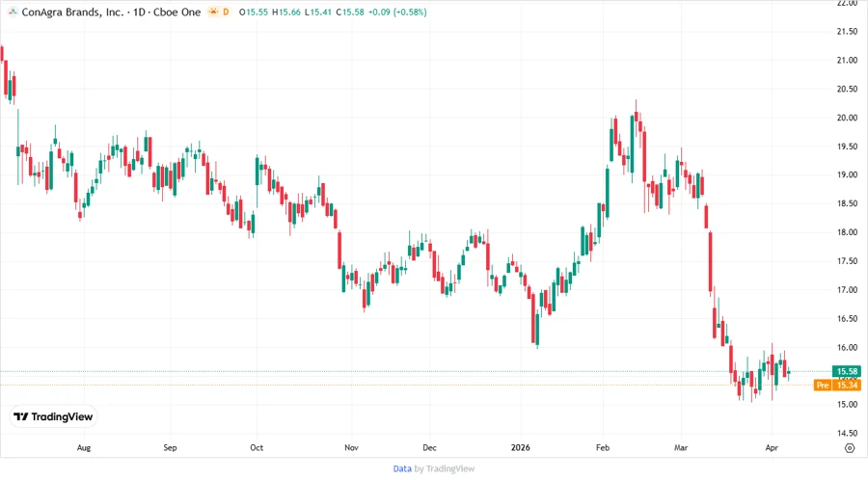Click the Sep label on time axis

click(170, 447)
